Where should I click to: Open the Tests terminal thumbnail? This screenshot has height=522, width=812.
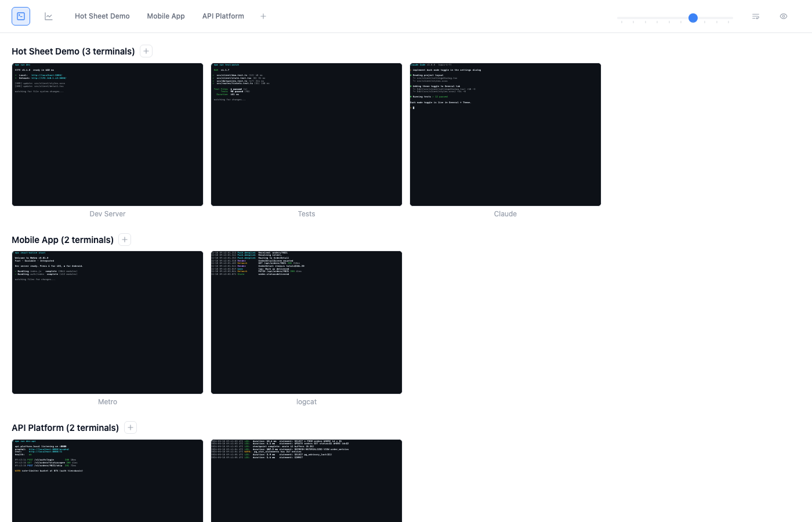pyautogui.click(x=307, y=135)
